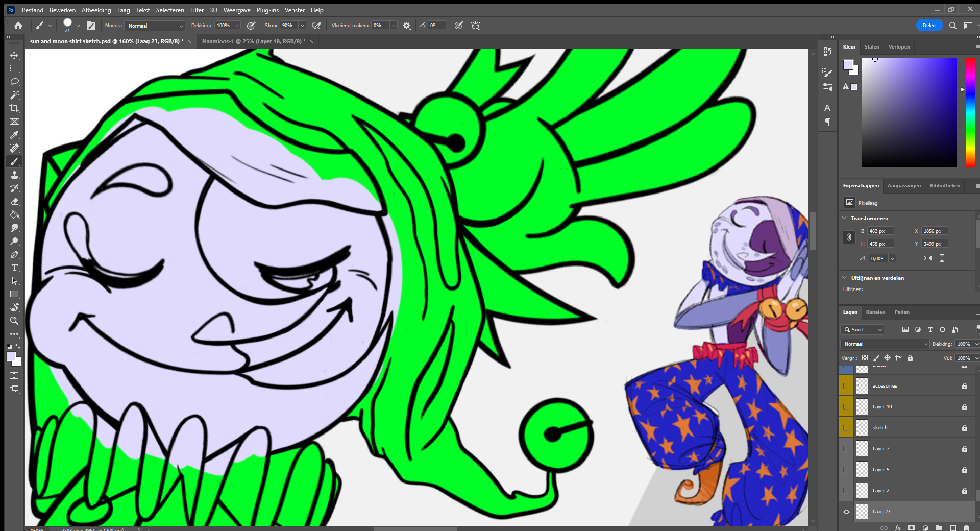Image resolution: width=980 pixels, height=531 pixels.
Task: Show the sketch layer via visibility box
Action: point(846,428)
